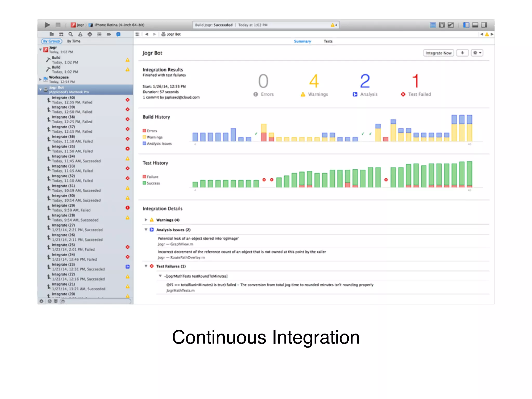
Task: Open the Log navigator speech-bubble icon
Action: 118,34
